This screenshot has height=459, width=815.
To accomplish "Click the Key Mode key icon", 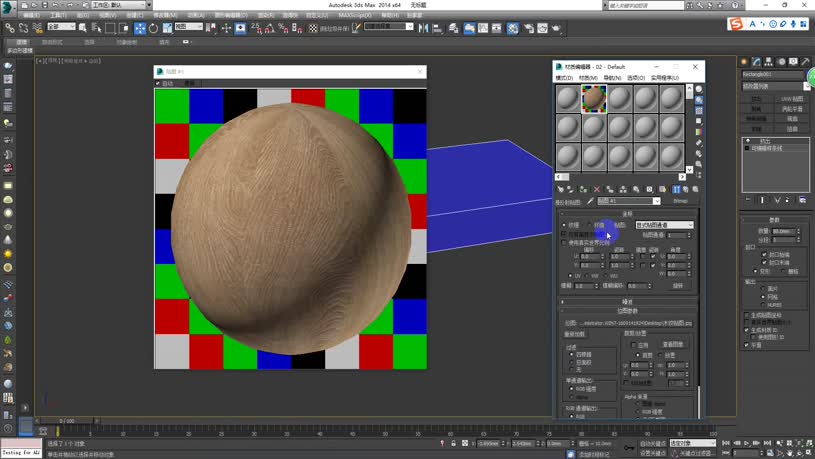I will (x=629, y=448).
